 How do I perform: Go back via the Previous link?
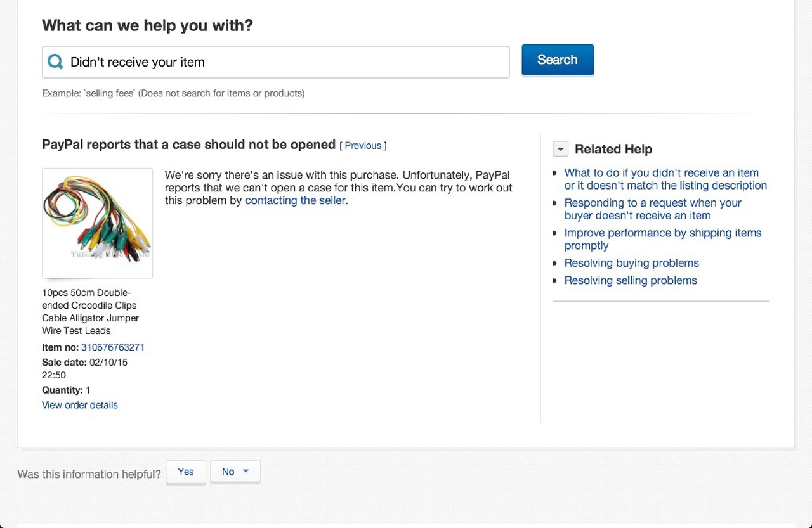pos(363,145)
